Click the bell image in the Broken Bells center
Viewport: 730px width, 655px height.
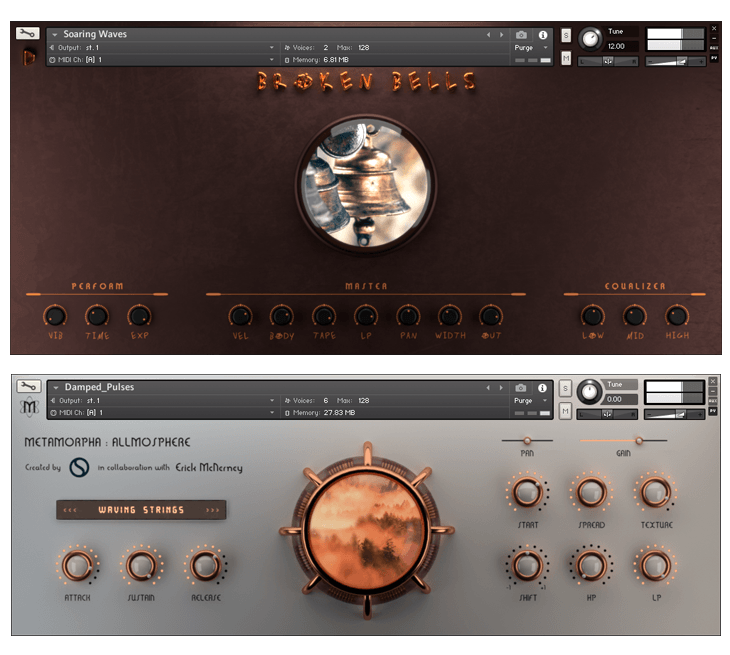tap(366, 183)
